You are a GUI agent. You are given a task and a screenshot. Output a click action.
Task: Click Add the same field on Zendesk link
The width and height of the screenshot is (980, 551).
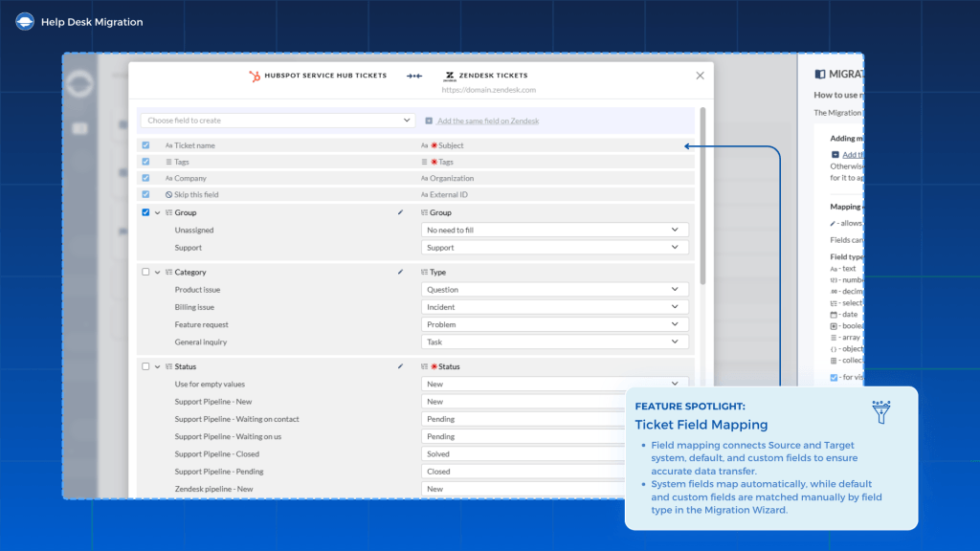pos(488,121)
